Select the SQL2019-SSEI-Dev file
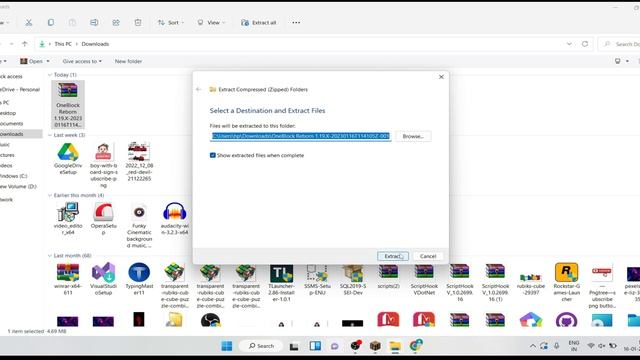640x360 pixels. 353,280
